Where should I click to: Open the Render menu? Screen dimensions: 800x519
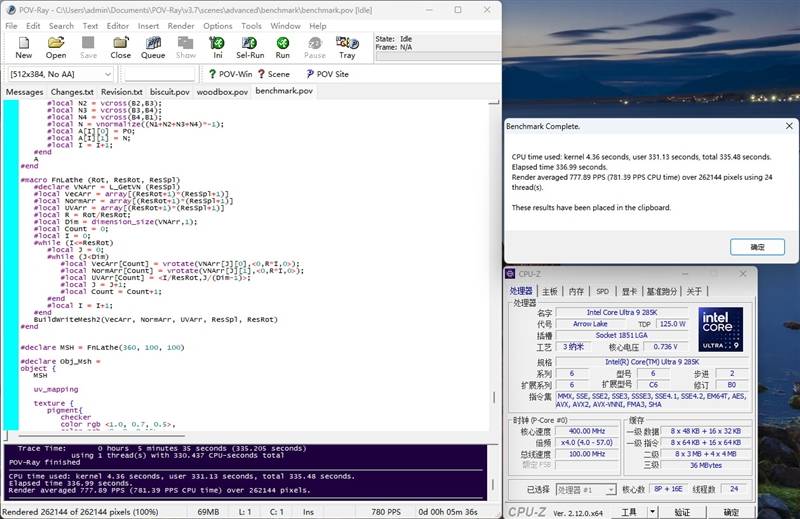(182, 25)
